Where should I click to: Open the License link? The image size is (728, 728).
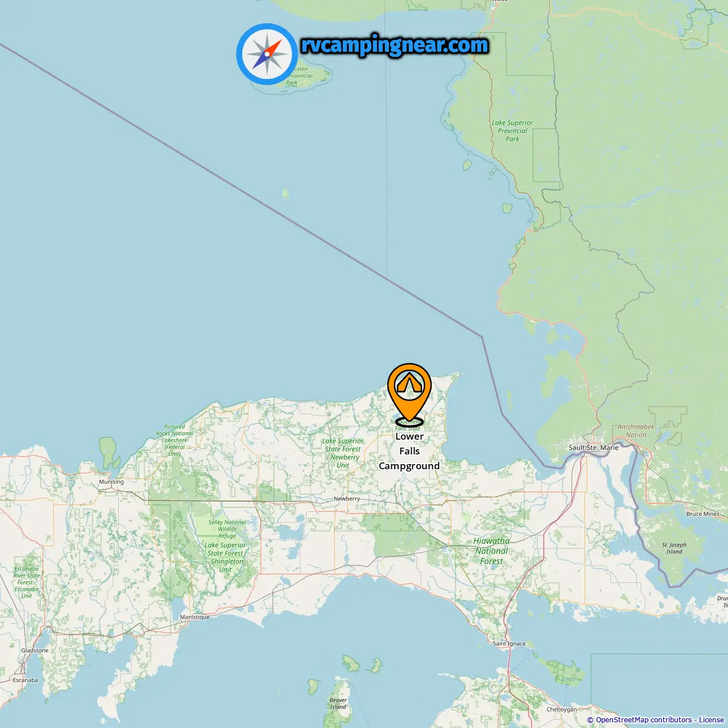point(712,720)
